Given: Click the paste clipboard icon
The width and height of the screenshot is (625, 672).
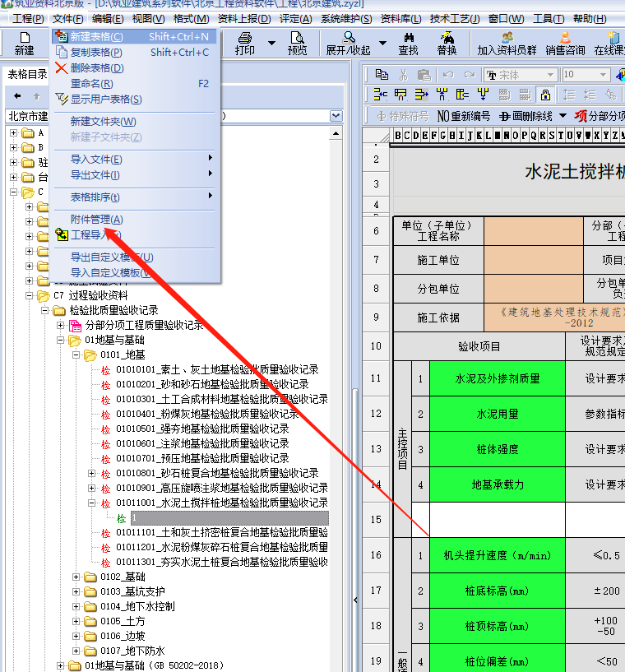Looking at the screenshot, I should 424,75.
